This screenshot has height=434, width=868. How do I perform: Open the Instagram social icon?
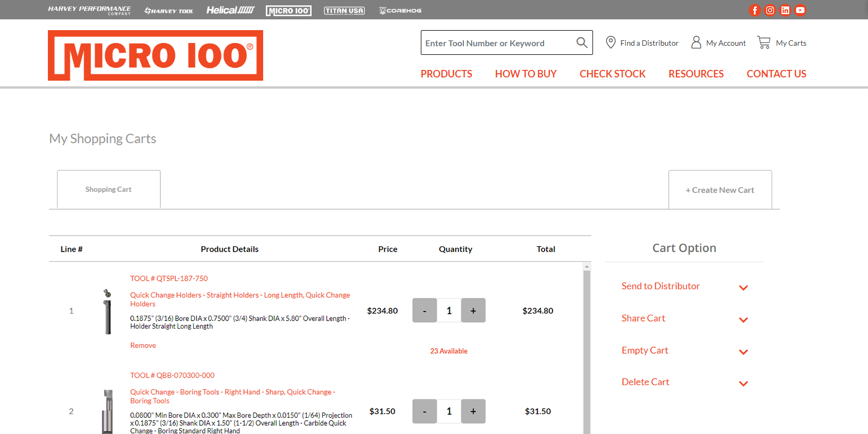(x=770, y=10)
